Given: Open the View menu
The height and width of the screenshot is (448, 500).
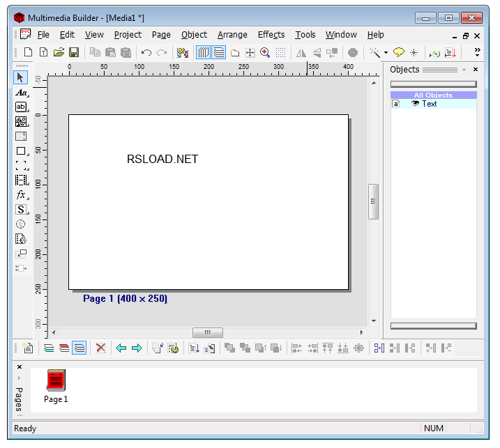Looking at the screenshot, I should pos(94,34).
